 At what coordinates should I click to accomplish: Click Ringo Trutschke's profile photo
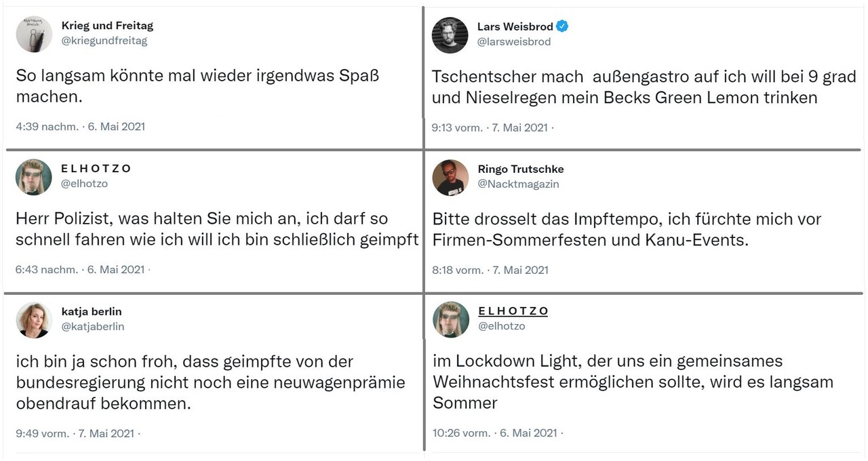pos(450,178)
